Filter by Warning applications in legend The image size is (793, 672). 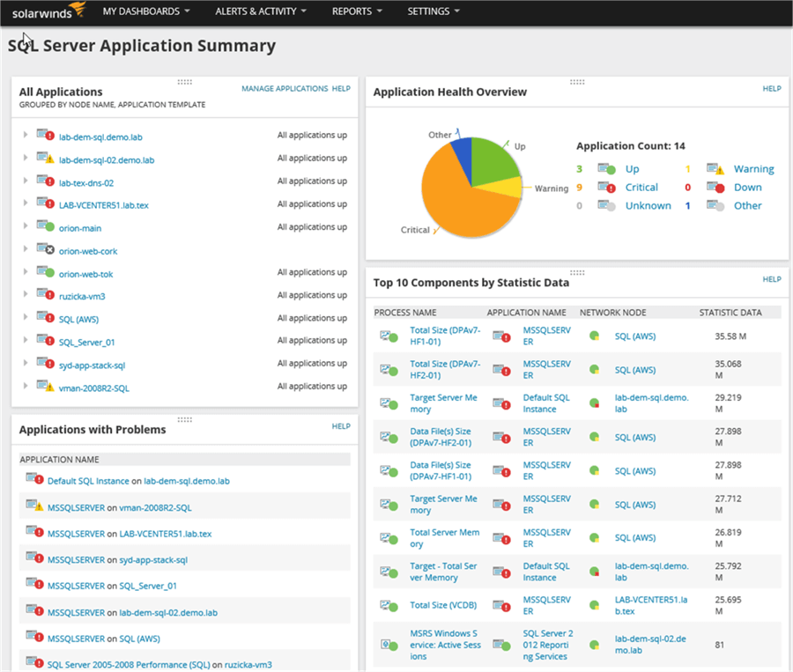(x=753, y=169)
